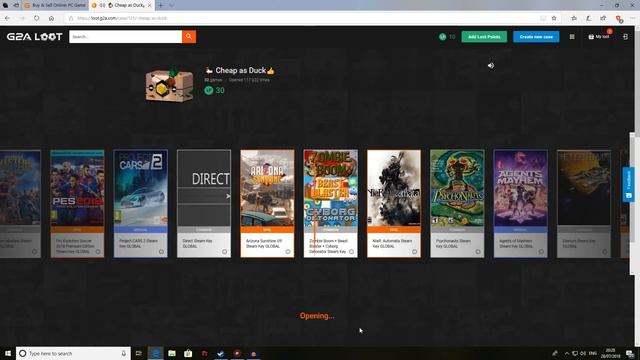Viewport: 640px width, 360px height.
Task: Select the NieR Automata game card
Action: (394, 203)
